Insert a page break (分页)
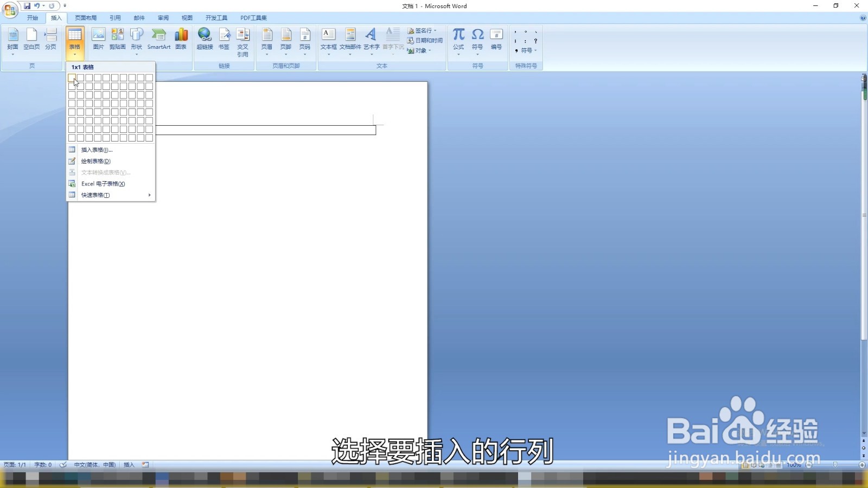Image resolution: width=868 pixels, height=488 pixels. click(x=50, y=40)
